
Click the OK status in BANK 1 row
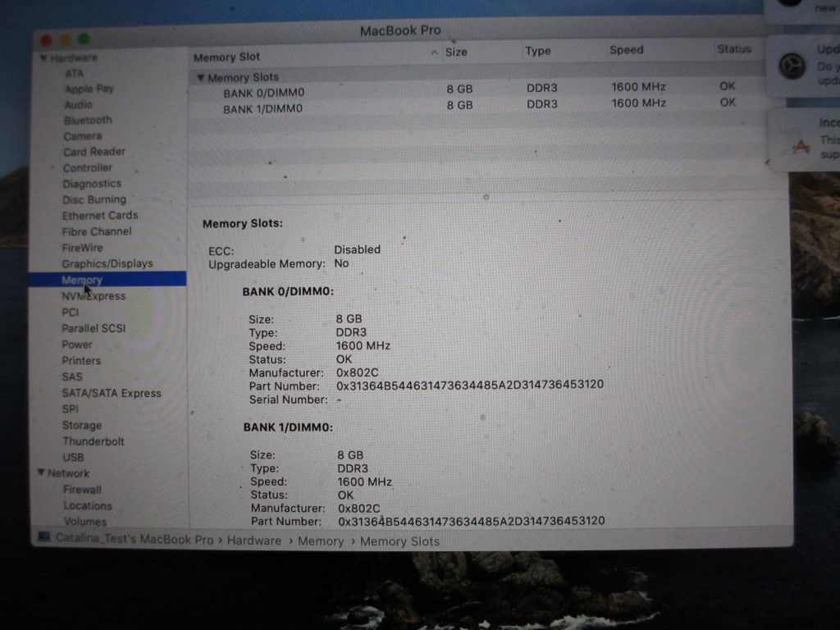pos(728,103)
